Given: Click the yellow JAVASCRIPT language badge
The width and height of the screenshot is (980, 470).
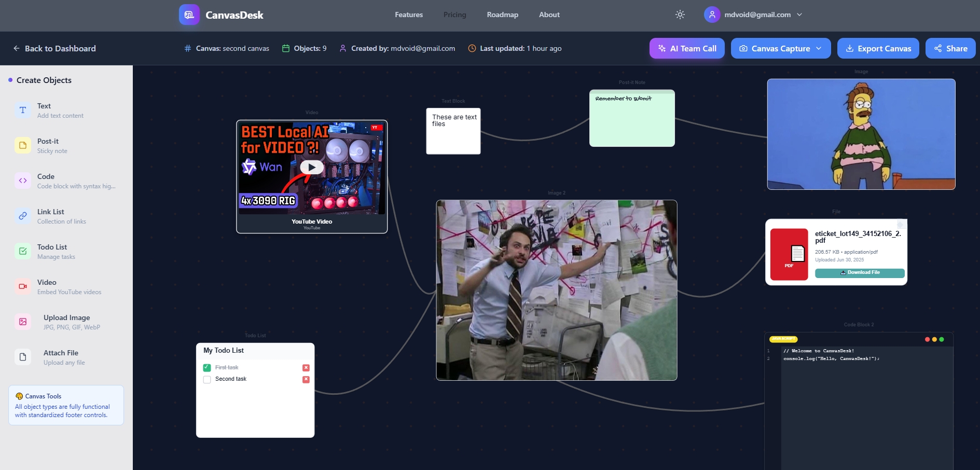Looking at the screenshot, I should point(783,339).
